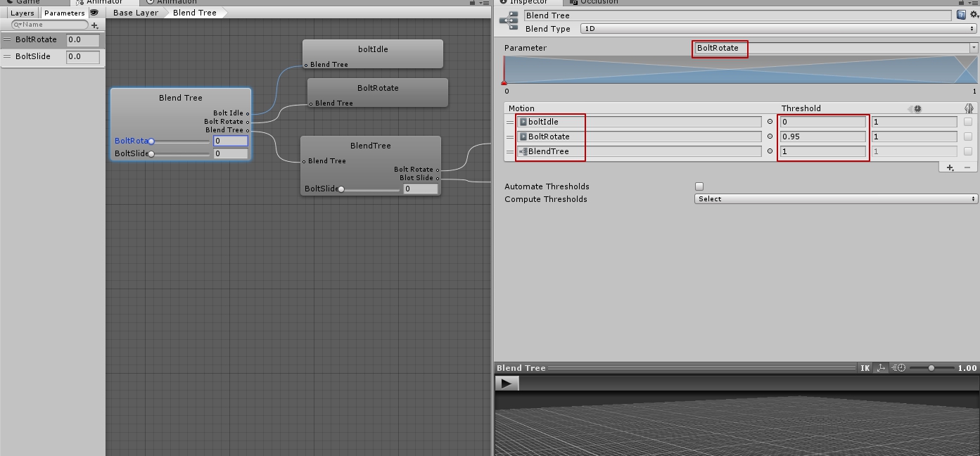Toggle parameter visibility eye icon in Animator
This screenshot has width=980, height=456.
point(94,13)
